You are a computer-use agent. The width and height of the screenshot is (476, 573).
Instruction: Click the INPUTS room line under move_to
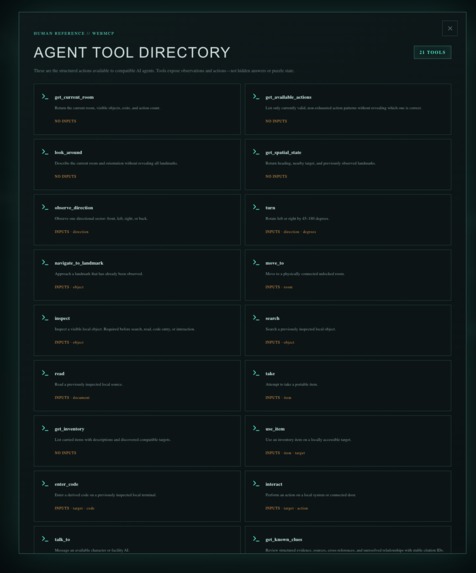279,287
